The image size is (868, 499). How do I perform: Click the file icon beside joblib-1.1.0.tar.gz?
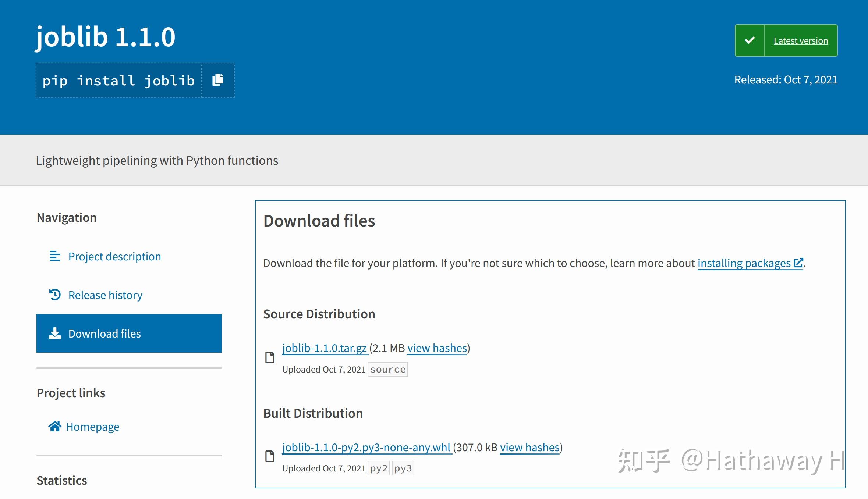click(270, 357)
